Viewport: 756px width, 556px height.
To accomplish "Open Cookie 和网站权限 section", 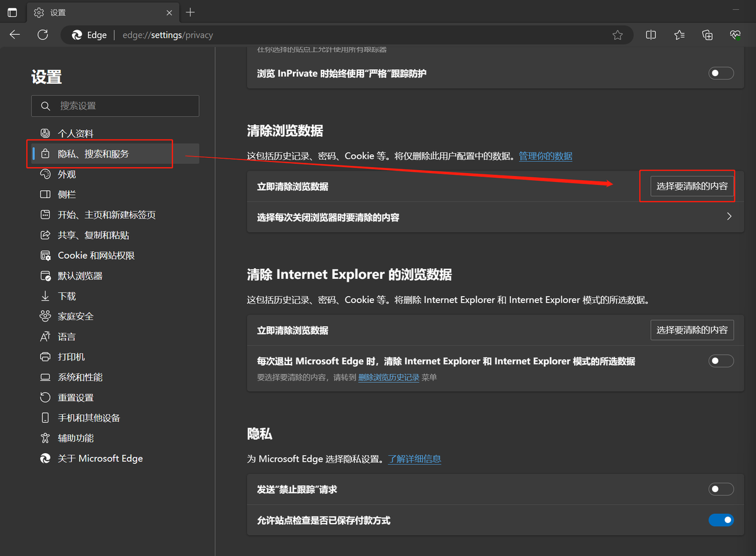I will pyautogui.click(x=115, y=255).
